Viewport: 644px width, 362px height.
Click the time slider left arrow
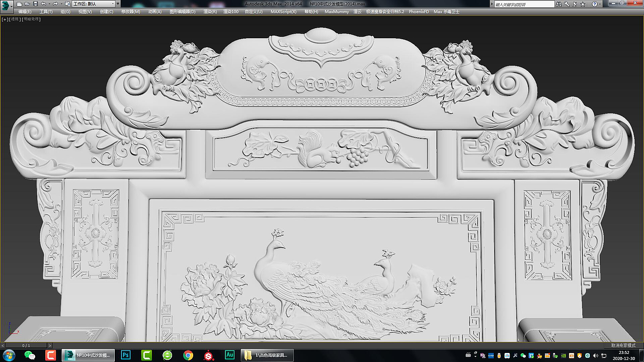pos(3,345)
